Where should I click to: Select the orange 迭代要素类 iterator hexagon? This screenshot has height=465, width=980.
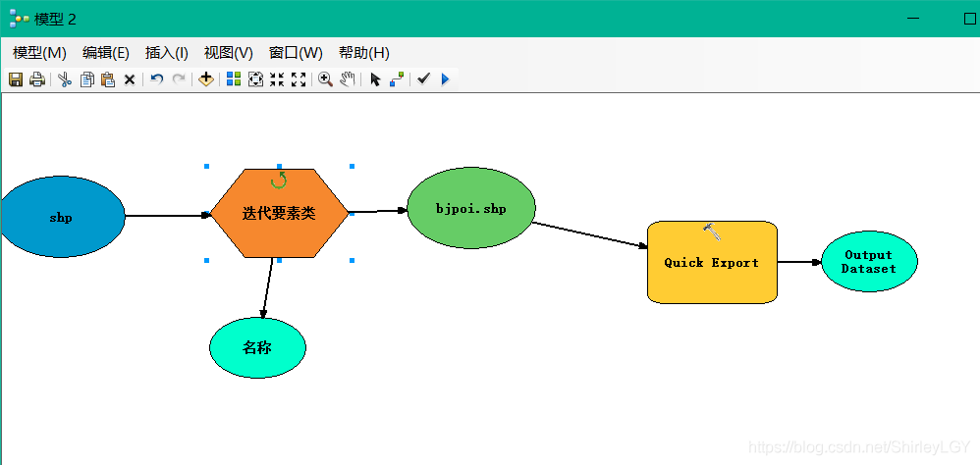(x=279, y=214)
